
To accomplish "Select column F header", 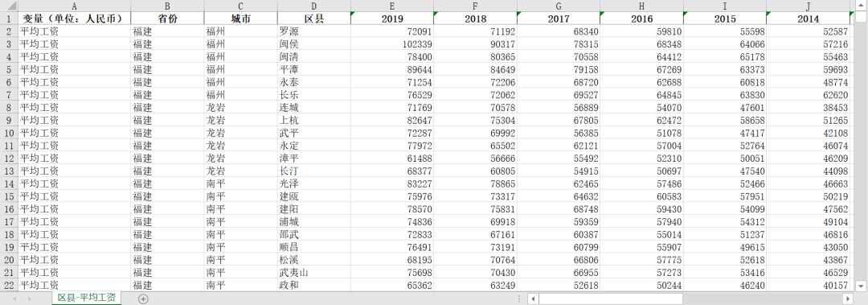I will [476, 6].
